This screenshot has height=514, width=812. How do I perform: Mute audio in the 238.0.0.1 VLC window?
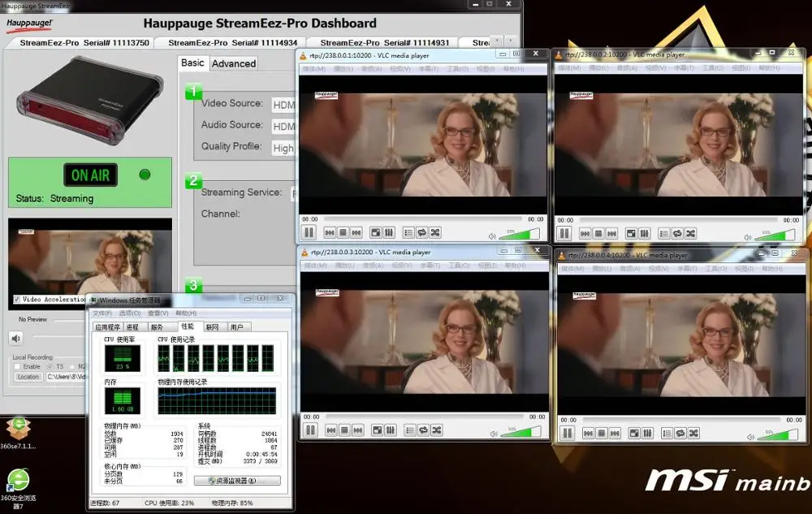tap(492, 236)
